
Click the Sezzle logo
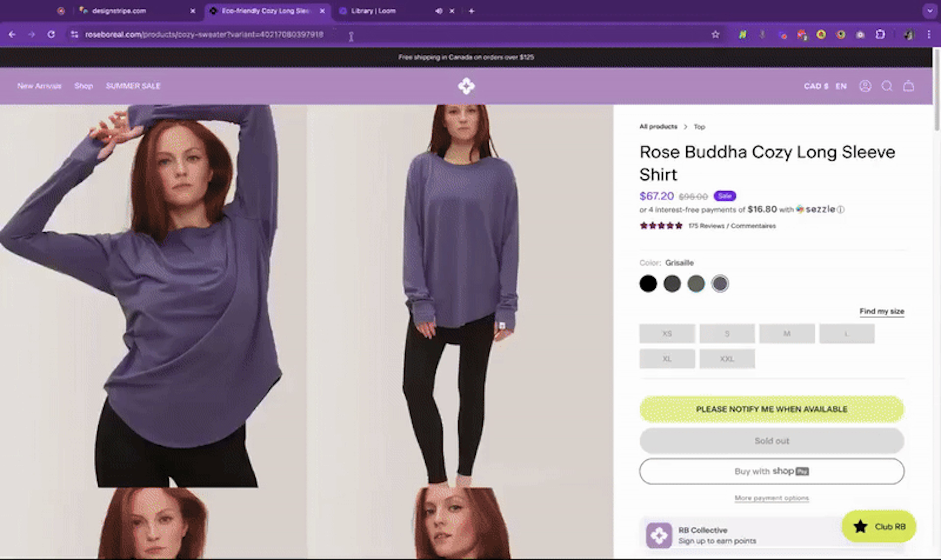coord(815,209)
